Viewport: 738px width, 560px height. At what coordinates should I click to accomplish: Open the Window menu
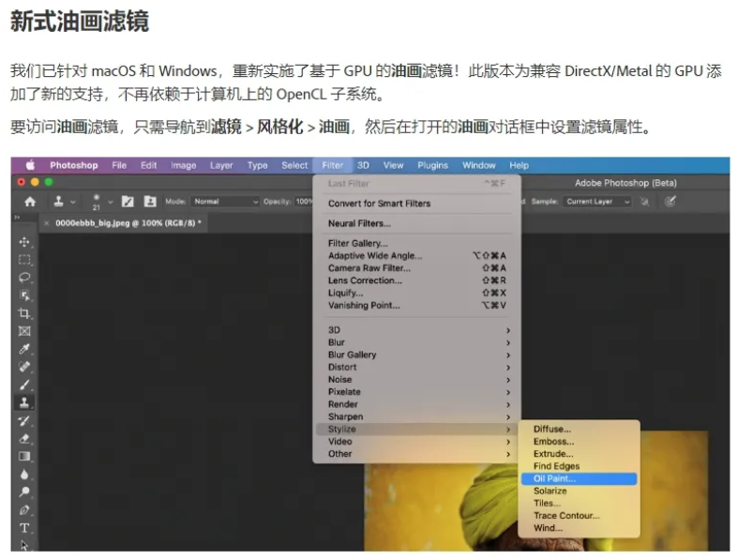[478, 165]
